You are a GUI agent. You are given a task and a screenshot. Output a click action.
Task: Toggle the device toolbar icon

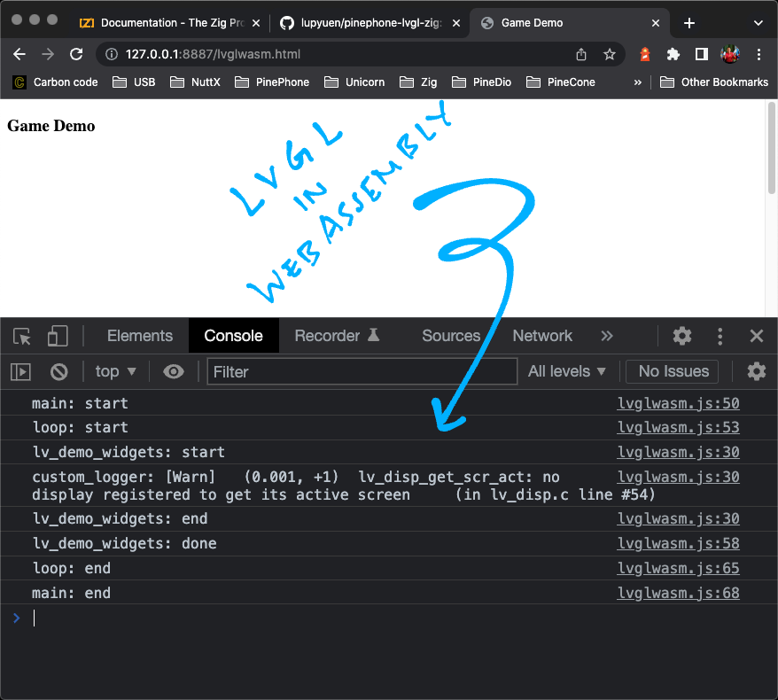point(58,336)
